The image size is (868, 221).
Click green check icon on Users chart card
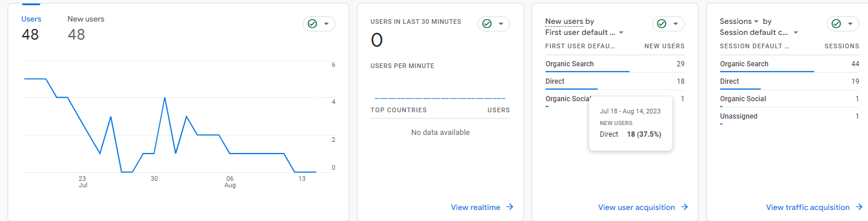pyautogui.click(x=312, y=24)
